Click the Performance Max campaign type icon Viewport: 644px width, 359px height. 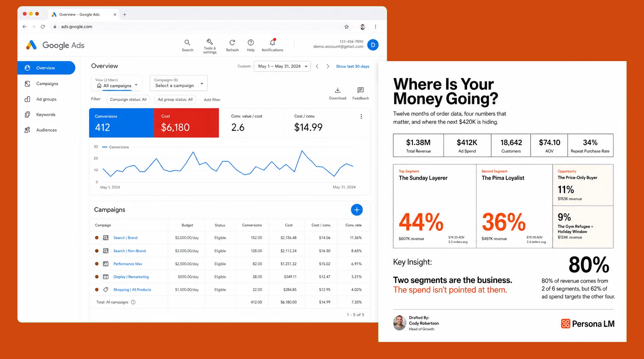(106, 264)
